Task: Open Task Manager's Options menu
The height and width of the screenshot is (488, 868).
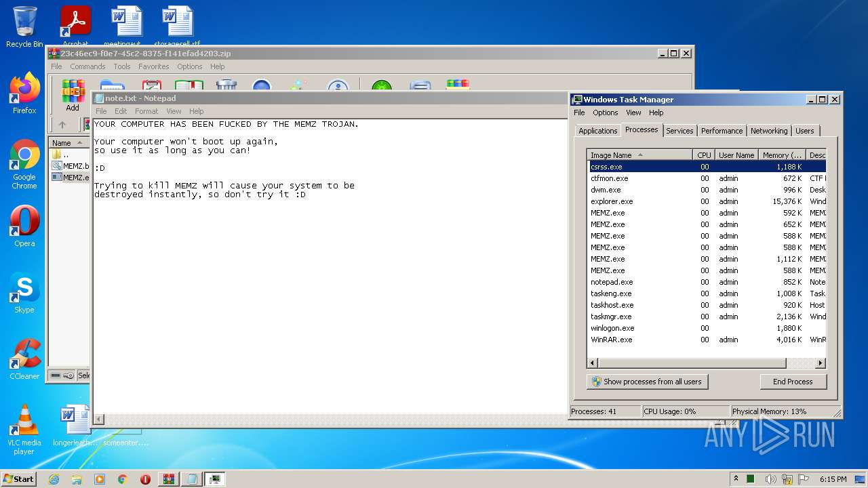Action: click(605, 113)
